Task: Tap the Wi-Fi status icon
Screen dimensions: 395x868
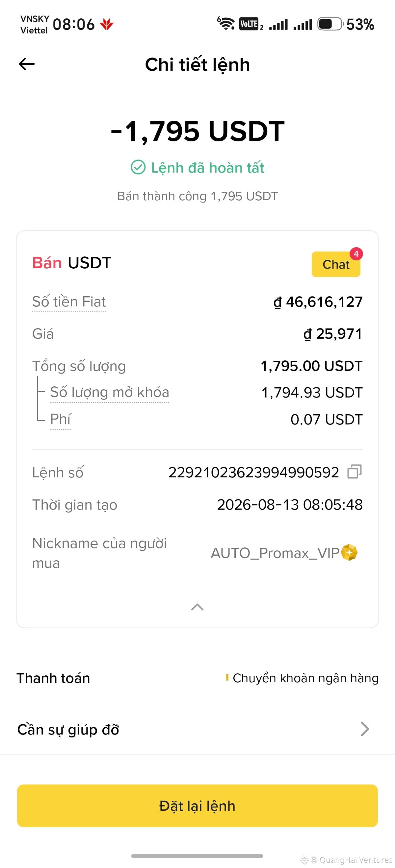Action: [226, 24]
